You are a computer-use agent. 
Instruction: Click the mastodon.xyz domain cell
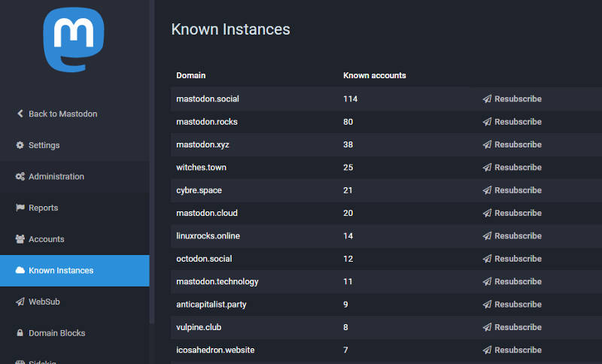tap(202, 144)
